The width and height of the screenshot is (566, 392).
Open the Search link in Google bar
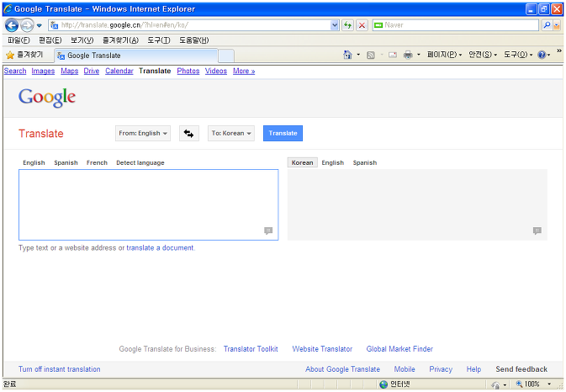[15, 72]
